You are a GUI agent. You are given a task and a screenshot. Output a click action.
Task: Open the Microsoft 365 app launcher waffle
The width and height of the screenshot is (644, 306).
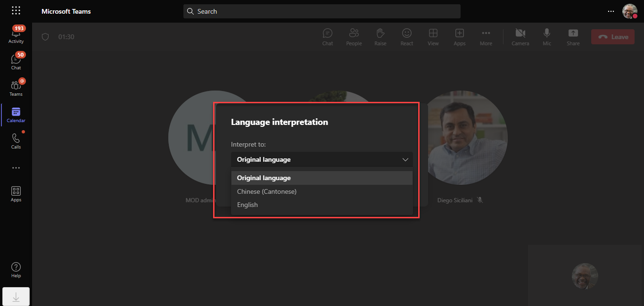pyautogui.click(x=16, y=10)
